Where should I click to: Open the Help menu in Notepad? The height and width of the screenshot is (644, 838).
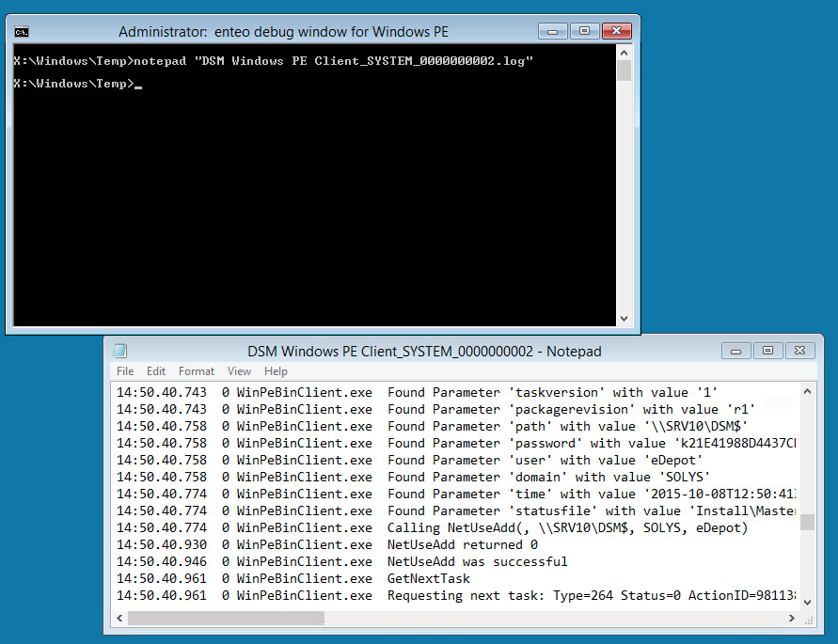point(275,370)
